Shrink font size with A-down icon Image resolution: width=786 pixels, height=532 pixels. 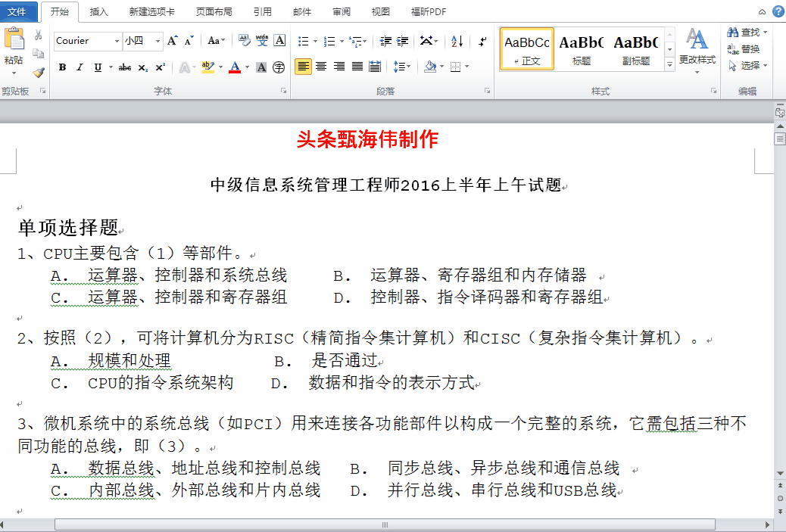[189, 41]
